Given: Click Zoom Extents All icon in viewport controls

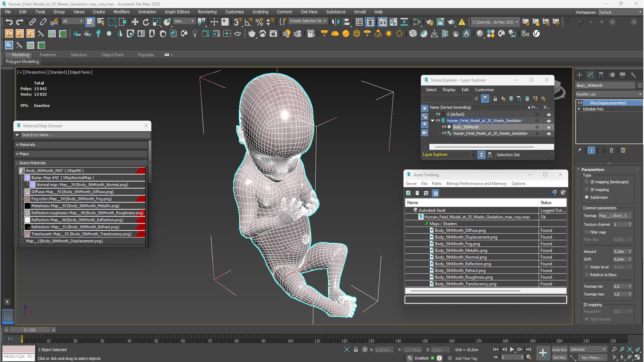Looking at the screenshot, I should 637,349.
